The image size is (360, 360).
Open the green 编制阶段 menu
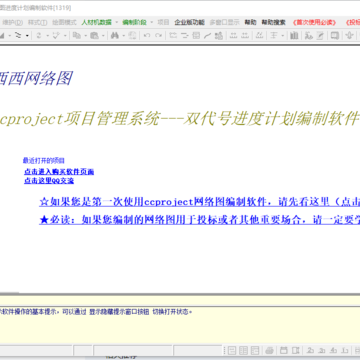coord(134,22)
